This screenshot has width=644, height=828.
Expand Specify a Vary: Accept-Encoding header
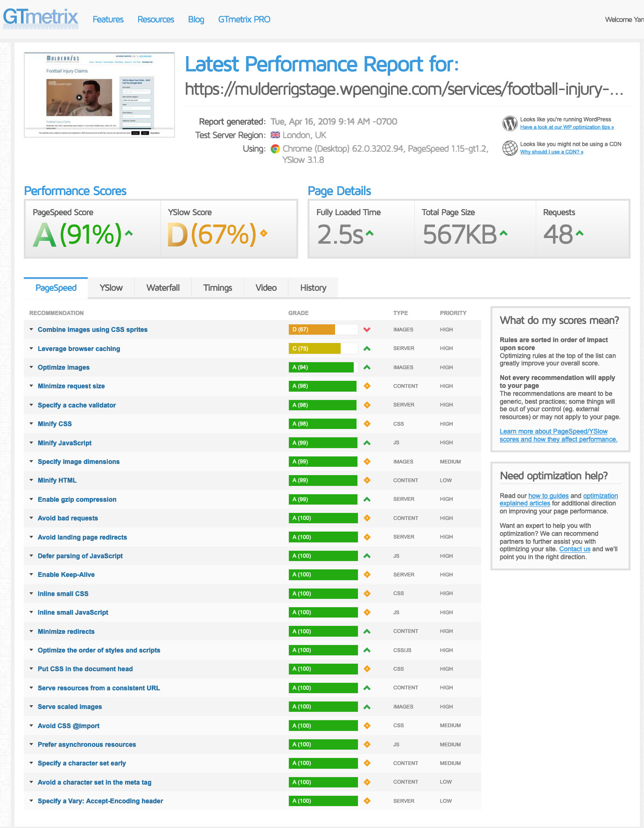31,801
